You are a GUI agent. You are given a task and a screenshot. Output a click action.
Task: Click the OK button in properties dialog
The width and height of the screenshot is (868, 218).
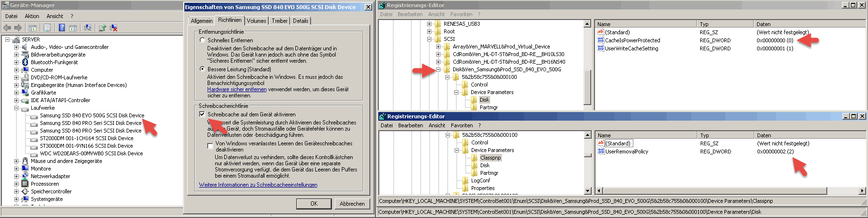[314, 204]
